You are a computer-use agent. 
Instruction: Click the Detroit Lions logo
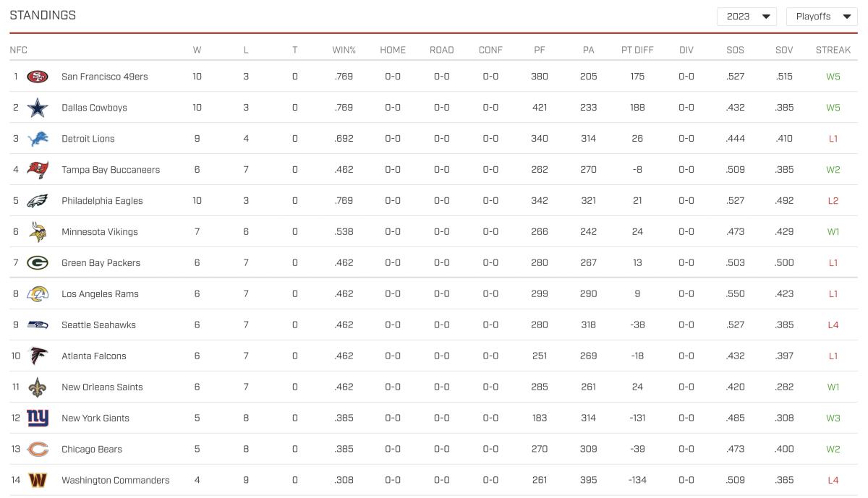point(38,139)
